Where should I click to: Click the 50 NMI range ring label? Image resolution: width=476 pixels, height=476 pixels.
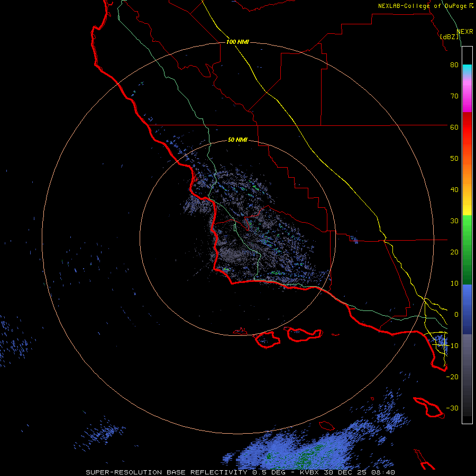click(x=237, y=140)
